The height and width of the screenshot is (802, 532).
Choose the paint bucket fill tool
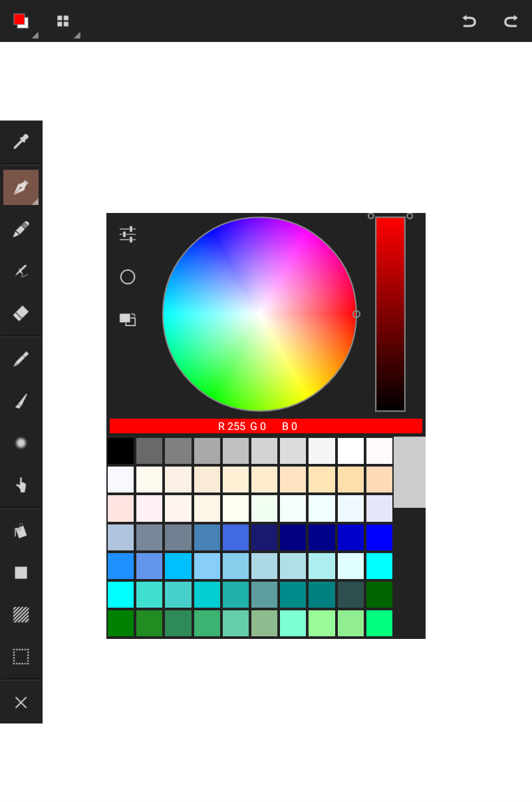pos(21,530)
